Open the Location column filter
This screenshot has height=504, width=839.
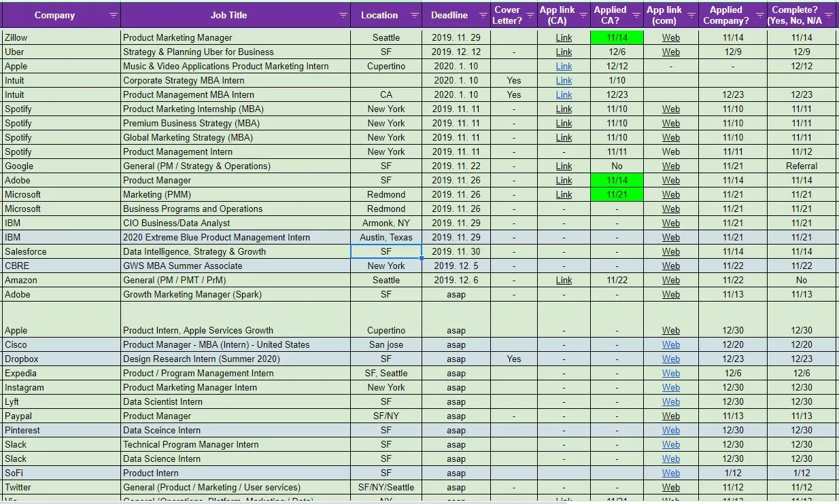pyautogui.click(x=414, y=15)
